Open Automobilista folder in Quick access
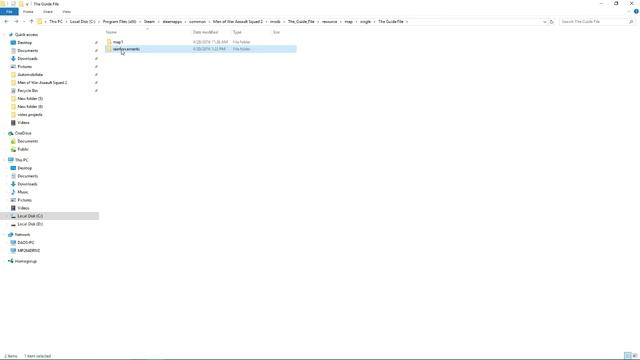The image size is (640, 360). 30,75
